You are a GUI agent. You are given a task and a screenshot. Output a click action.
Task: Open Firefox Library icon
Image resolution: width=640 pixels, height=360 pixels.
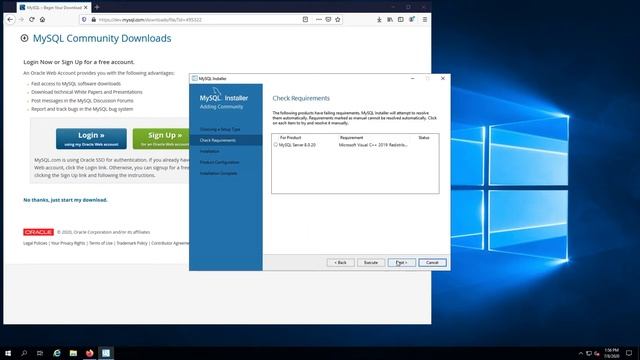pos(390,19)
